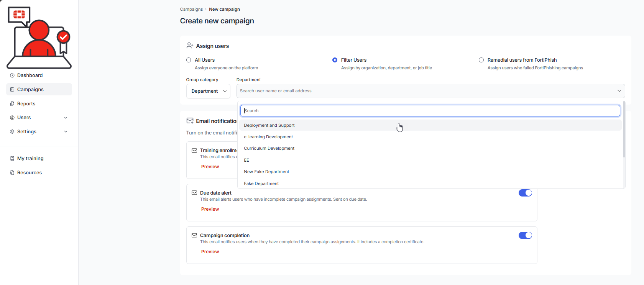Click the Campaign completion envelope icon

click(194, 235)
